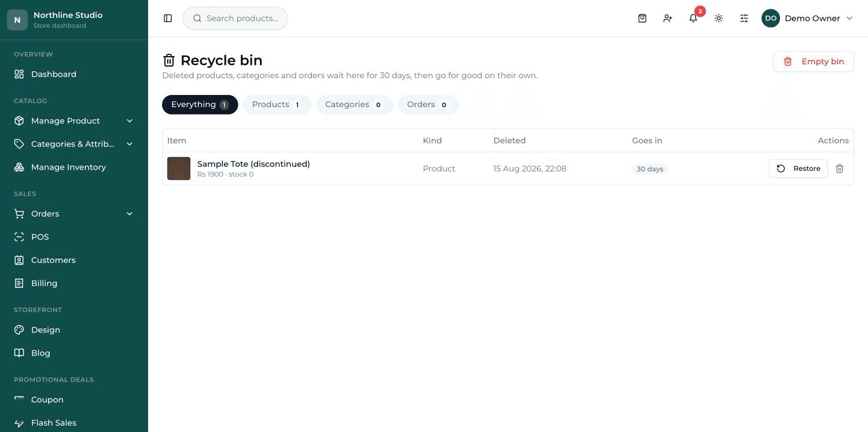Screen dimensions: 868x432
Task: Open the sliders settings icon
Action: [744, 19]
